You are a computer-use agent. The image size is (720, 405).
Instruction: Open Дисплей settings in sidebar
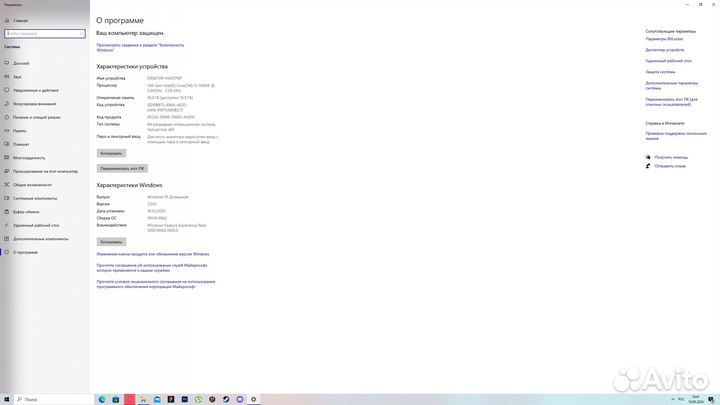click(x=21, y=63)
